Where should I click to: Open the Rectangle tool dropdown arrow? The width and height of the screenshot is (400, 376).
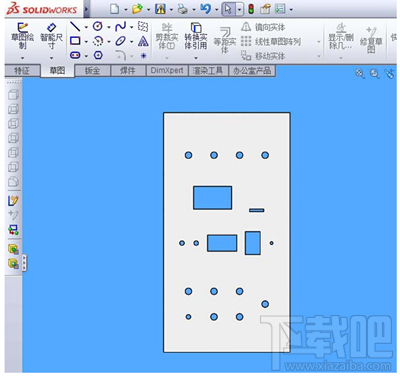tap(86, 42)
